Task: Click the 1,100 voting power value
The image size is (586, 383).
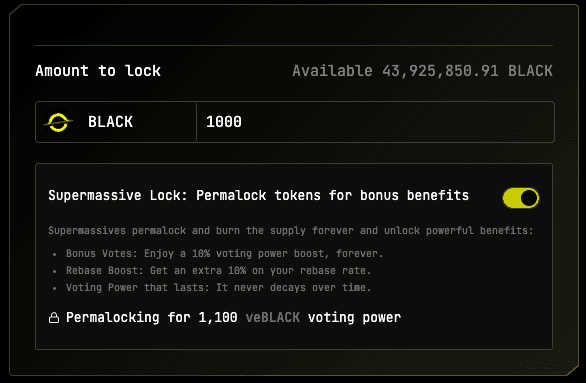Action: (x=218, y=318)
